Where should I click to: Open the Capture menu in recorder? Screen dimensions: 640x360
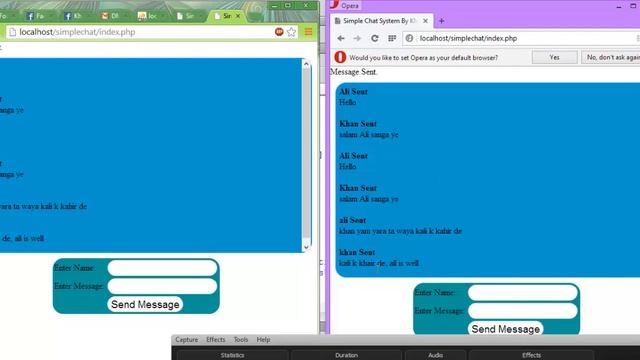point(187,340)
